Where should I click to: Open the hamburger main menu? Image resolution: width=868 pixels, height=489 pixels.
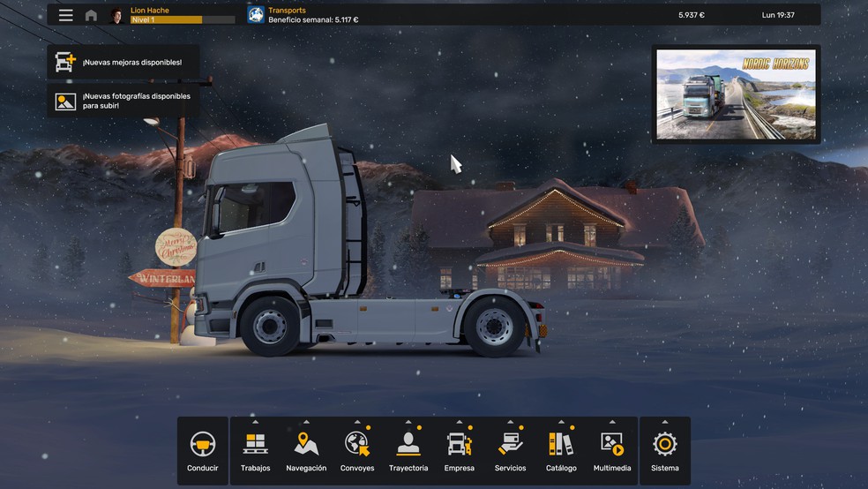(x=66, y=15)
